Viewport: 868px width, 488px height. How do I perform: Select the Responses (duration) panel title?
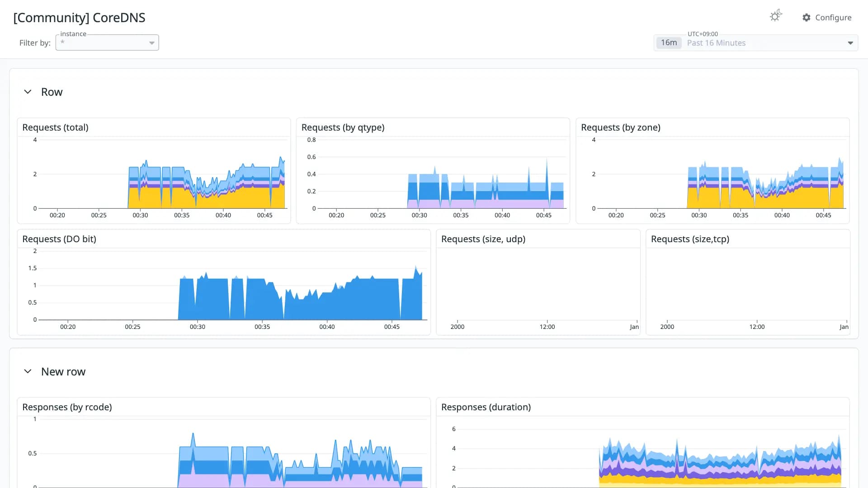486,407
